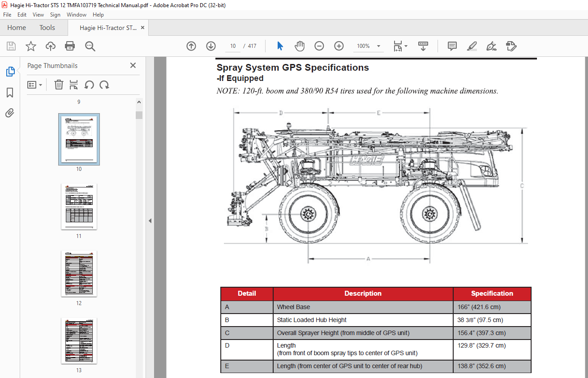Rotate page counterclockwise icon
The width and height of the screenshot is (588, 378).
[x=89, y=85]
